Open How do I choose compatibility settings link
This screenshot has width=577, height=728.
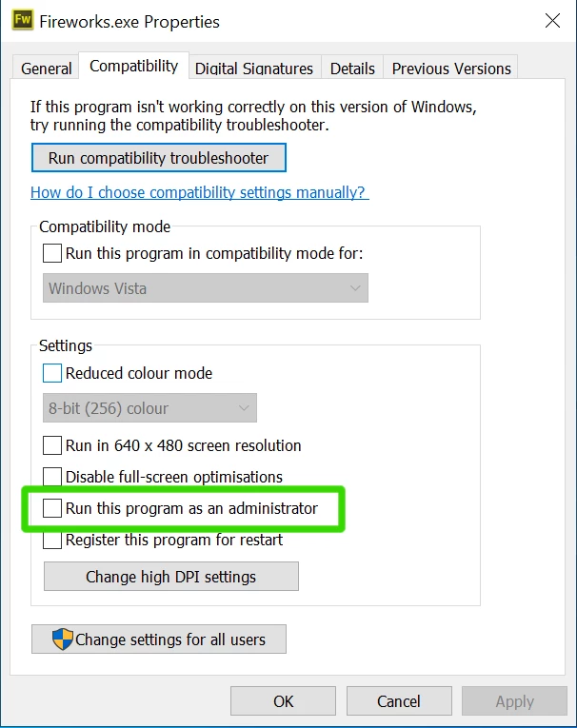click(x=200, y=192)
